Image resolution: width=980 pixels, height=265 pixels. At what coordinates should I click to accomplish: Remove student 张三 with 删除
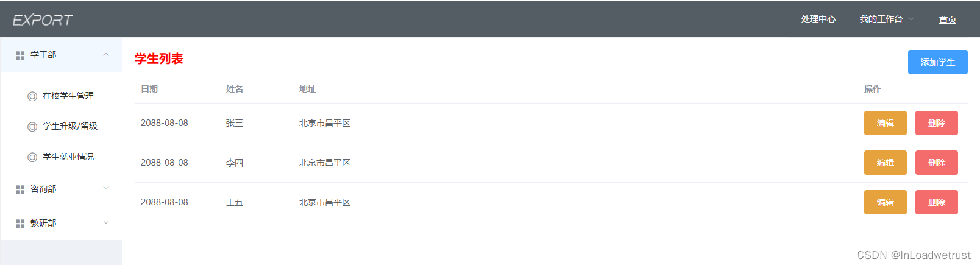936,123
